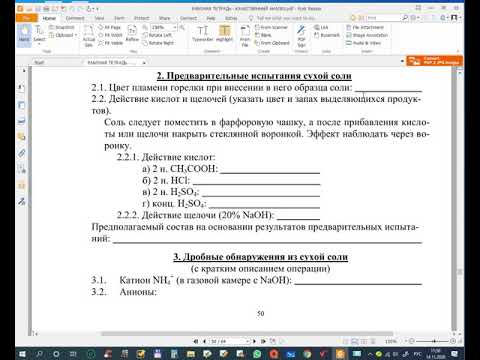Viewport: 480px width, 360px height.
Task: Insert Audio & Video
Action: (x=363, y=43)
